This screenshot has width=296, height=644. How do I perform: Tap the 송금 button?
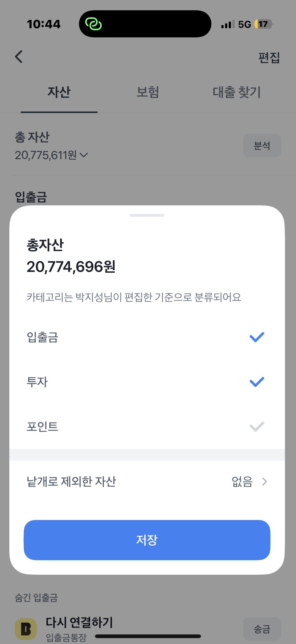pyautogui.click(x=262, y=629)
